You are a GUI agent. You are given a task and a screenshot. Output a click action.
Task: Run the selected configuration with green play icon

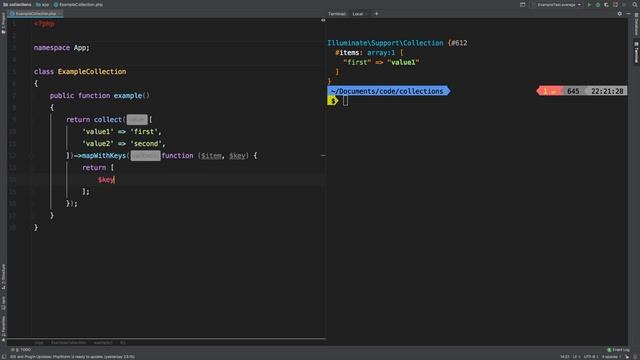589,4
